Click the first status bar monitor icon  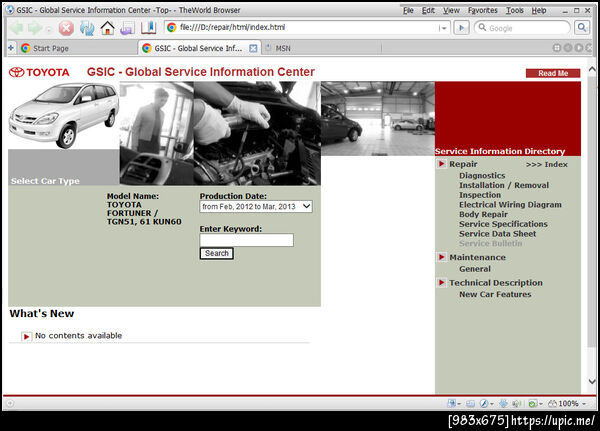click(452, 403)
